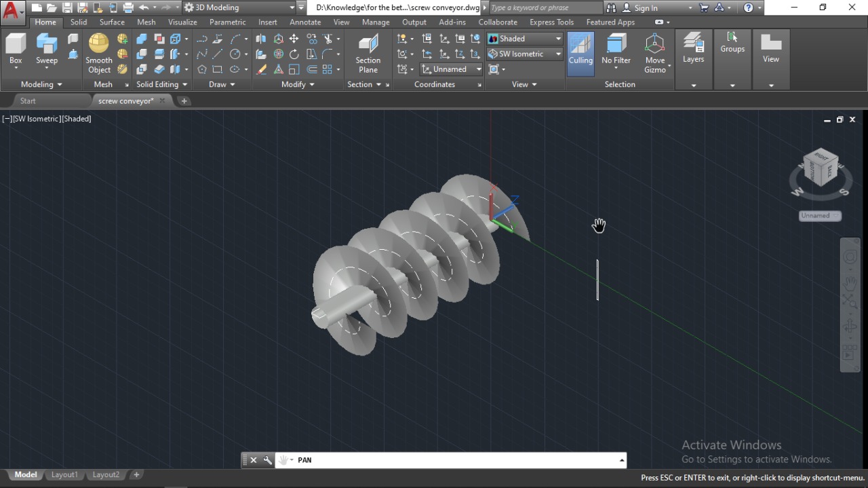Image resolution: width=868 pixels, height=488 pixels.
Task: Expand the View panel title arrow
Action: (524, 84)
